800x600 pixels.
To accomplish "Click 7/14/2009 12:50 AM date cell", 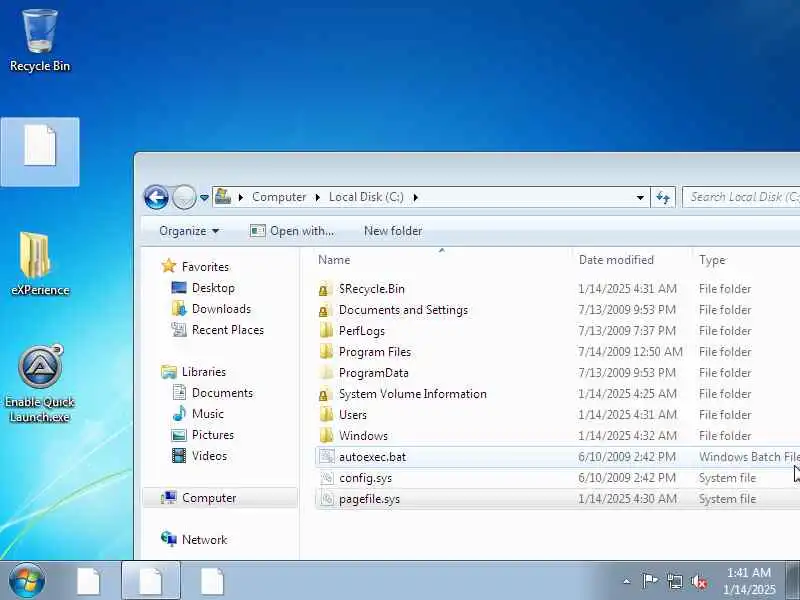I will (x=630, y=352).
